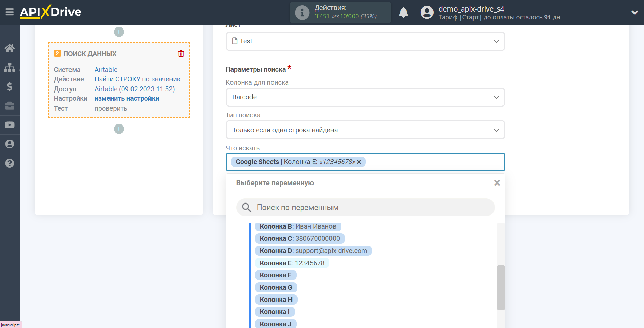Select variable Колонка F
Screen dimensions: 644x328
pyautogui.click(x=276, y=275)
